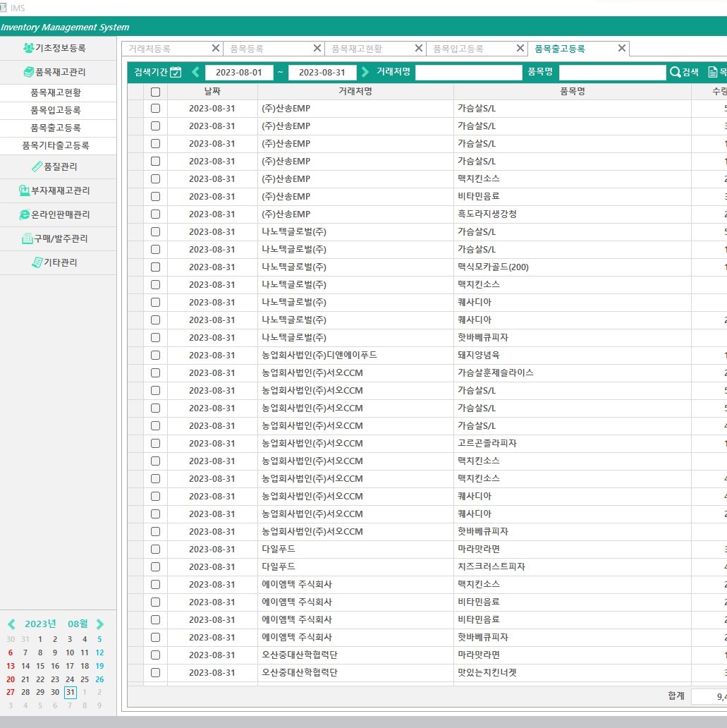727x728 pixels.
Task: Click the 2023년 year label
Action: [40, 624]
